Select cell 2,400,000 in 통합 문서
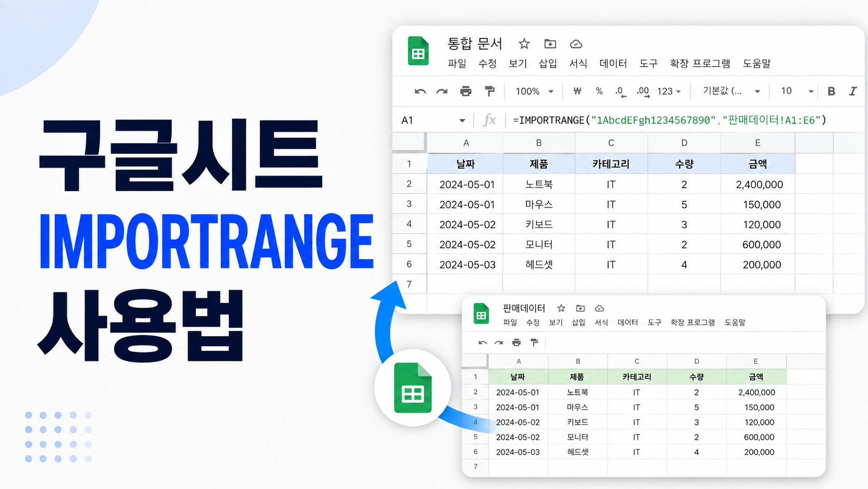 coord(757,184)
